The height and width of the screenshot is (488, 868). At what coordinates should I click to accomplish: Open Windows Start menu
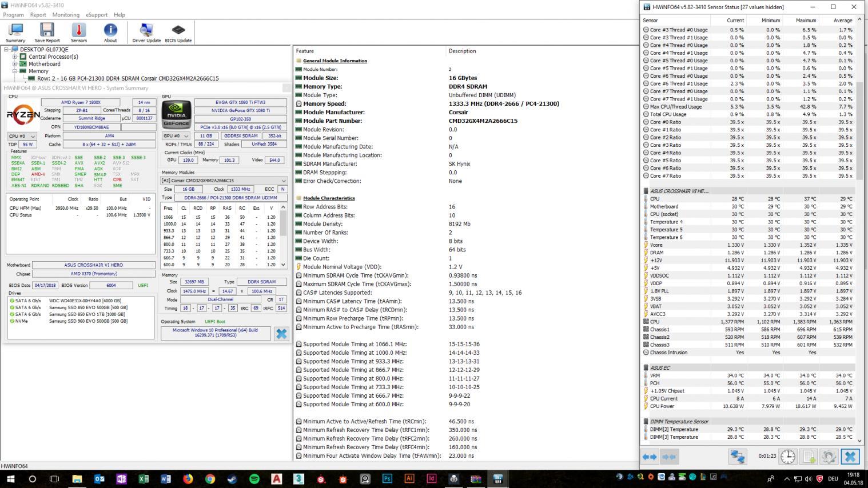(x=10, y=479)
